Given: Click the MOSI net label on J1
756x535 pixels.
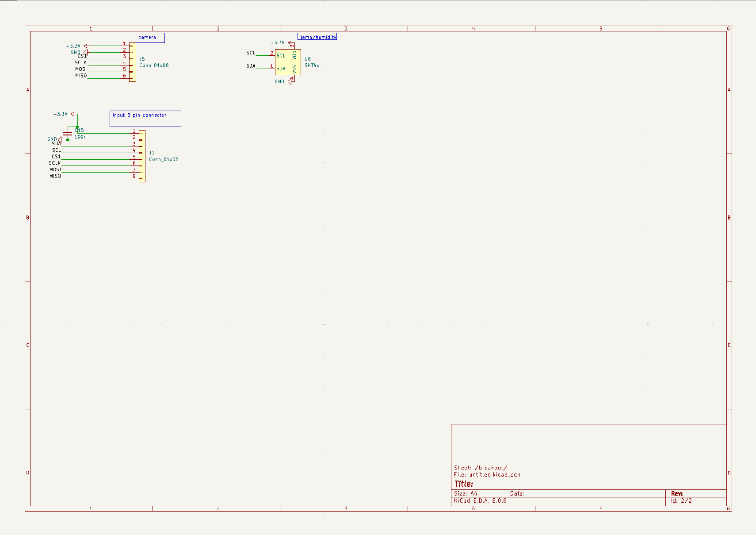Looking at the screenshot, I should click(55, 169).
